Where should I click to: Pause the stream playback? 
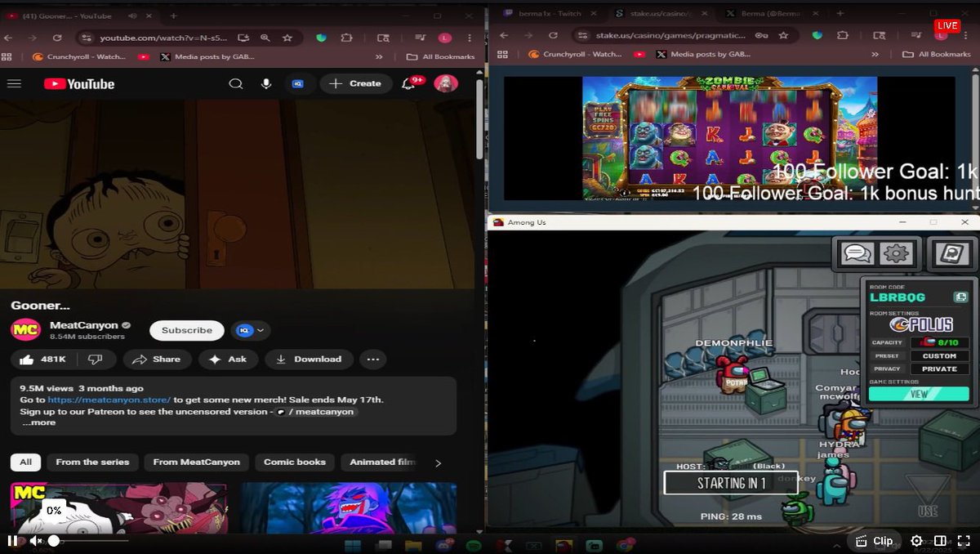pos(12,541)
